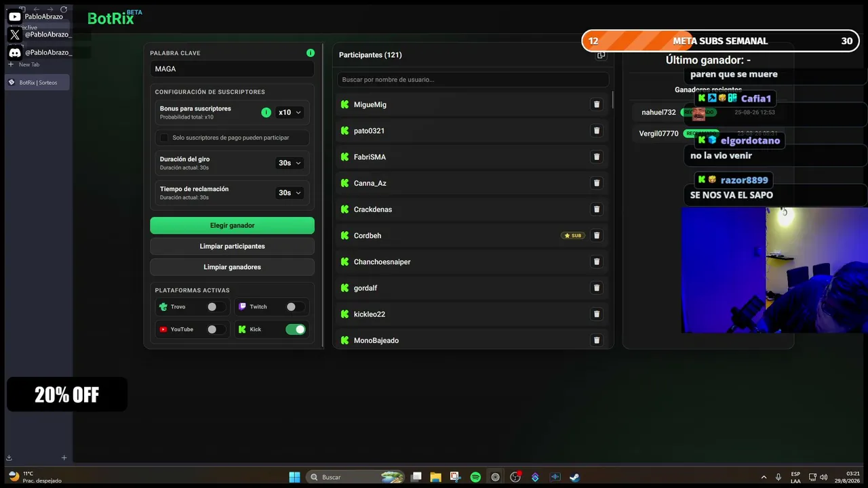Remove Crackdenas via trash icon
This screenshot has height=488, width=868.
(x=597, y=209)
